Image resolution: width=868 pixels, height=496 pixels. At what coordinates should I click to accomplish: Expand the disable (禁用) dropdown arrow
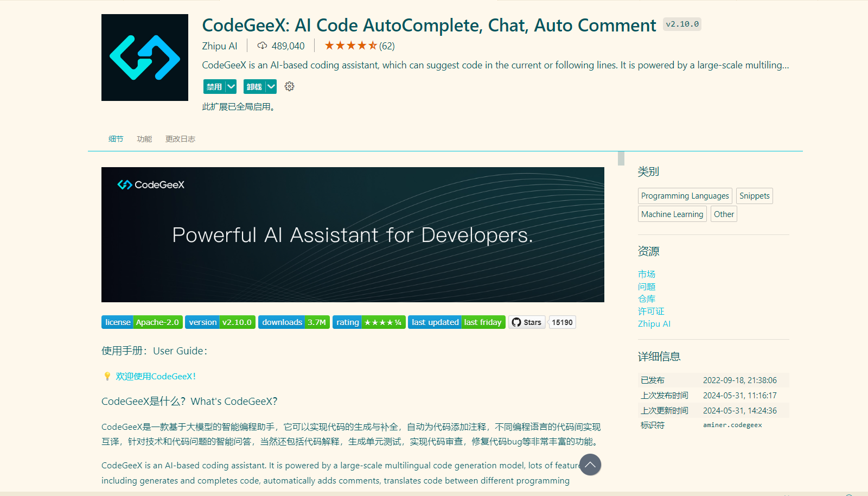tap(231, 86)
